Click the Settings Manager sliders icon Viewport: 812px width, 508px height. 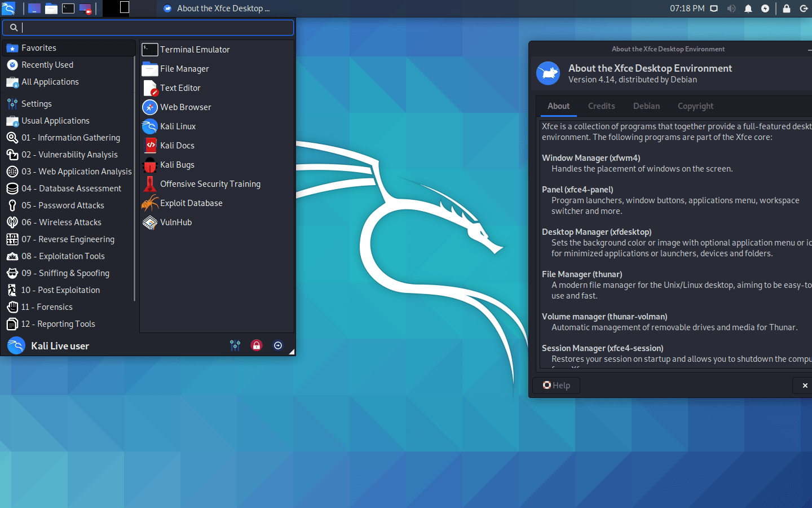[x=235, y=345]
